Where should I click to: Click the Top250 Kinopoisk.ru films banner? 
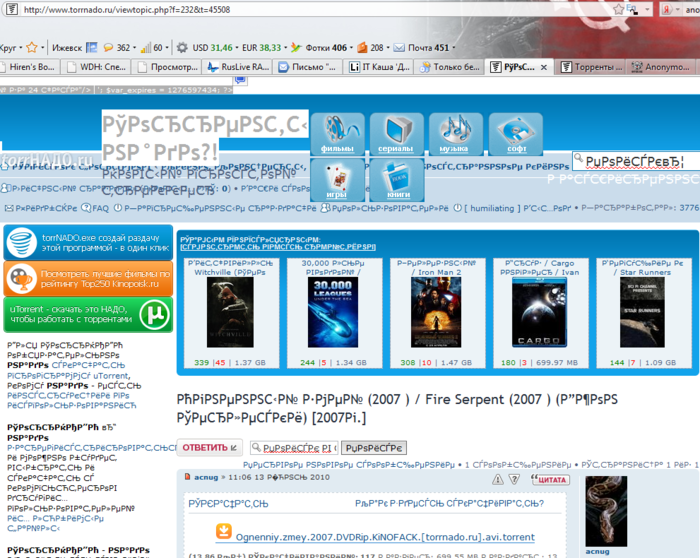coord(88,279)
